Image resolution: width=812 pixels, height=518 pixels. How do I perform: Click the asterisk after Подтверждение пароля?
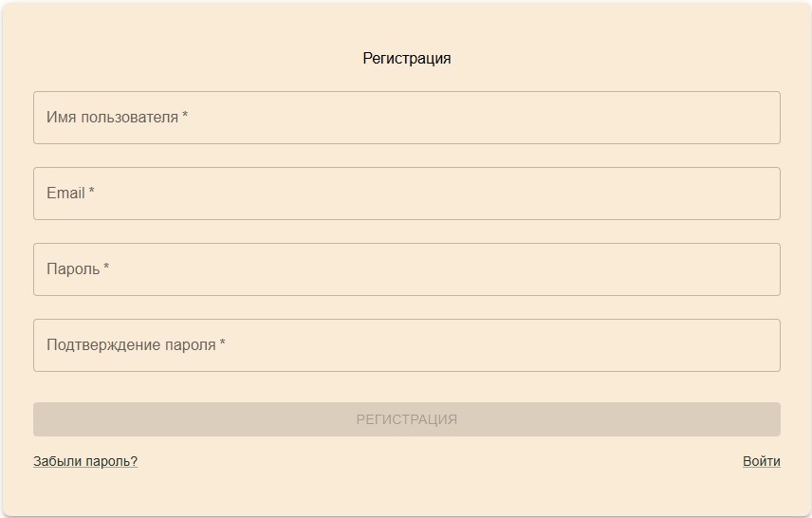223,344
